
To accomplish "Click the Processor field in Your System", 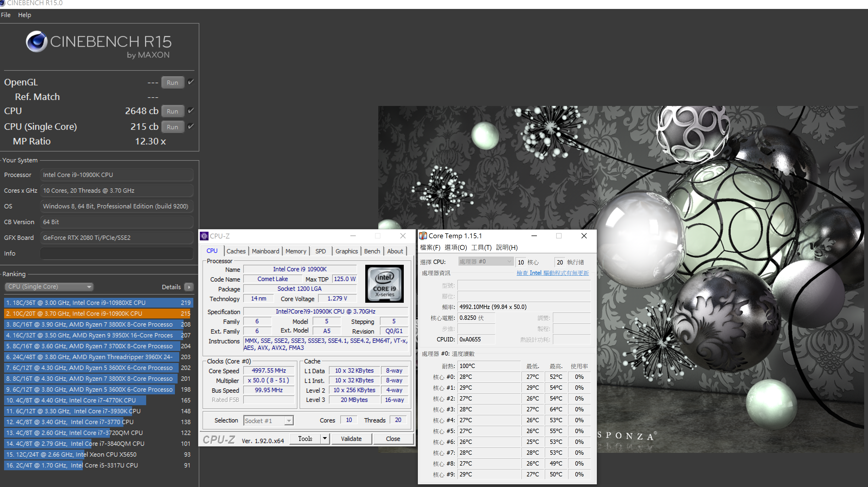I will click(117, 175).
